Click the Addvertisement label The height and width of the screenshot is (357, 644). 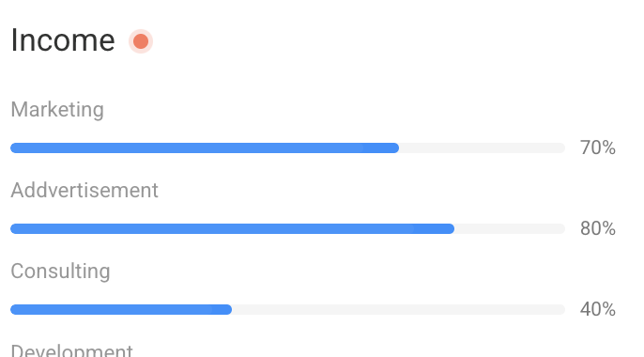pyautogui.click(x=84, y=190)
